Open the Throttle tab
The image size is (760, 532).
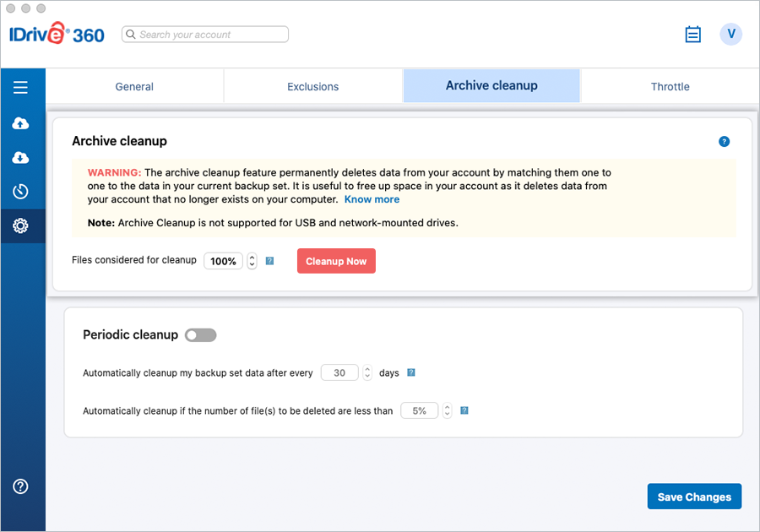tap(670, 86)
